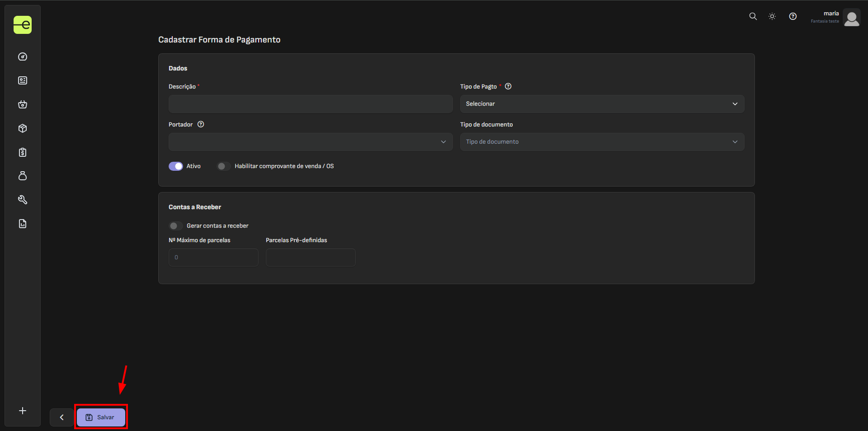
Task: Click the Cadastrar Forma de Pagamento heading
Action: [219, 40]
